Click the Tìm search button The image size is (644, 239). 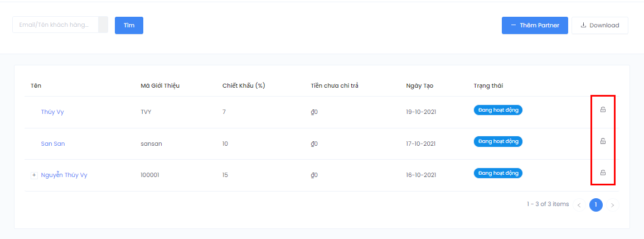129,25
